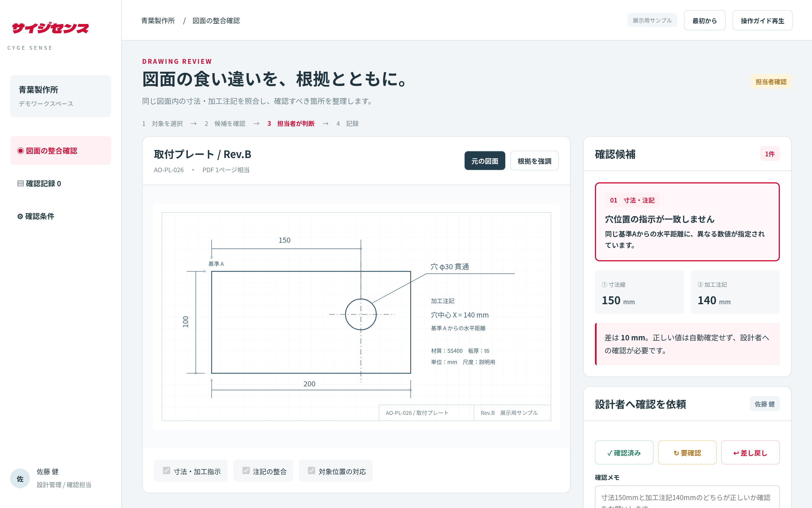Go to step 2 候補を確認

(x=225, y=124)
